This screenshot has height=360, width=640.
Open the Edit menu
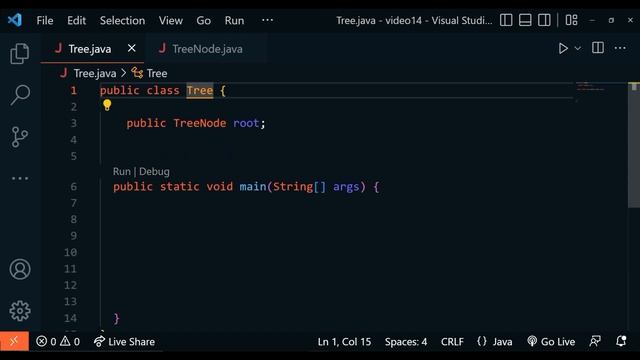tap(76, 20)
